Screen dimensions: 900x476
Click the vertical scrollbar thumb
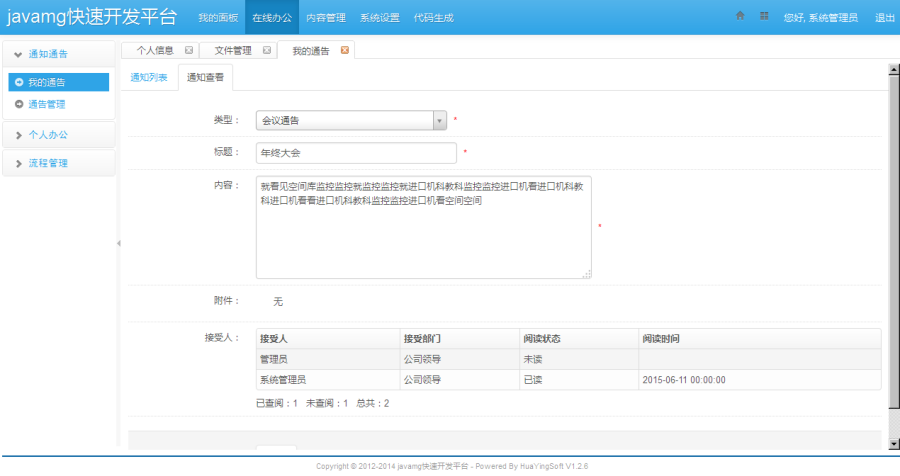coord(894,242)
